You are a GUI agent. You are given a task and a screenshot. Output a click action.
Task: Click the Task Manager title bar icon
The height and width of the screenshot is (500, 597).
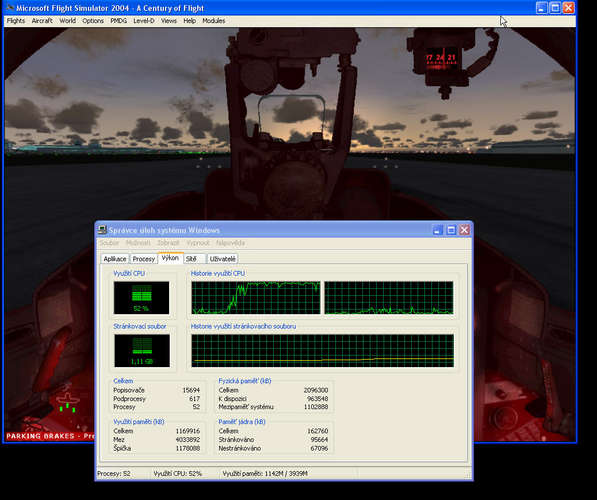click(102, 230)
